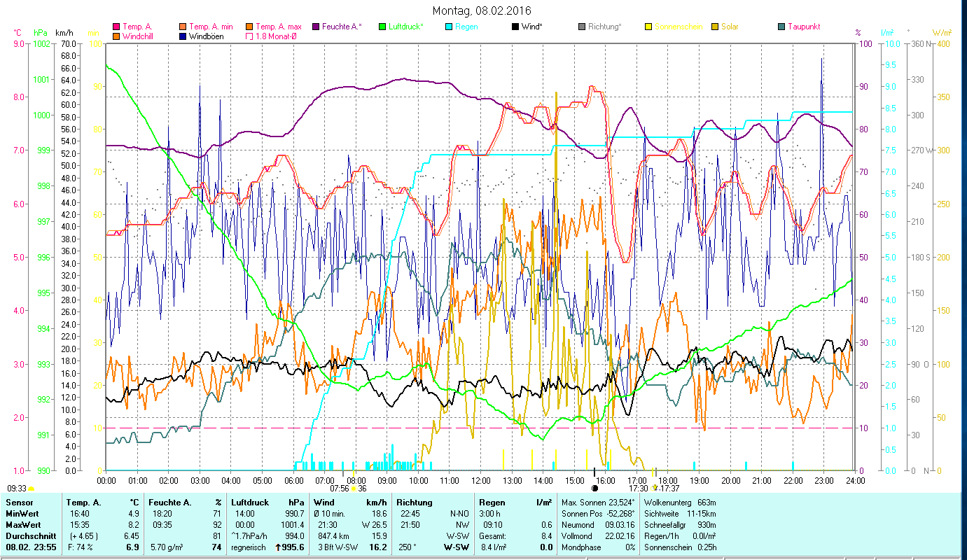
Task: Click the '06:00' label on the time axis
Action: tap(294, 480)
